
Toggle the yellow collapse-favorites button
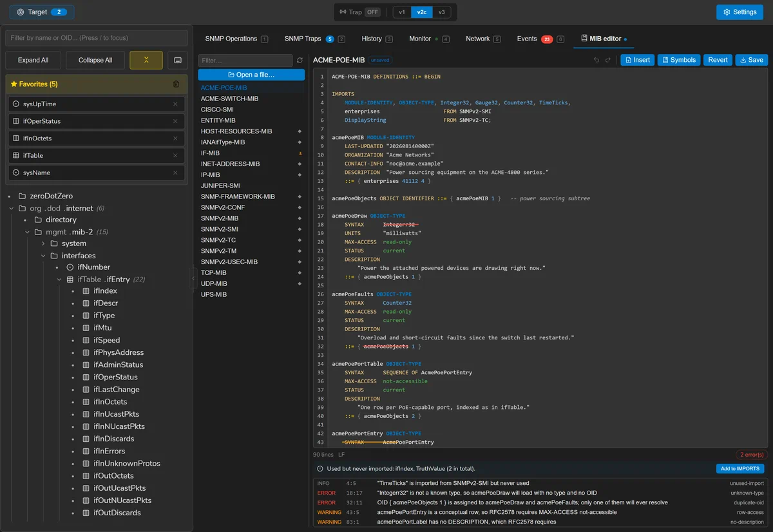coord(146,60)
